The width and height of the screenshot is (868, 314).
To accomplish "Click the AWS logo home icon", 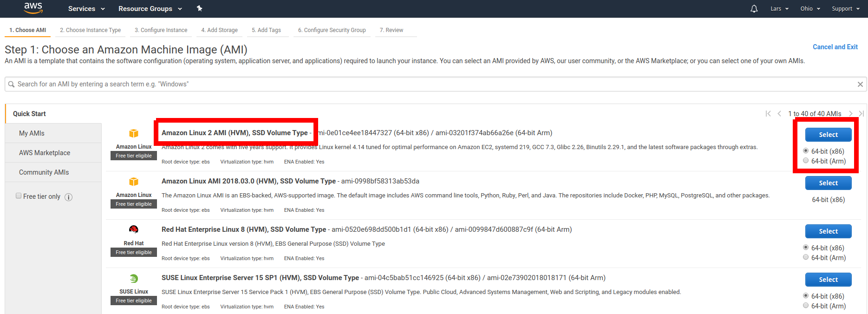I will coord(33,8).
